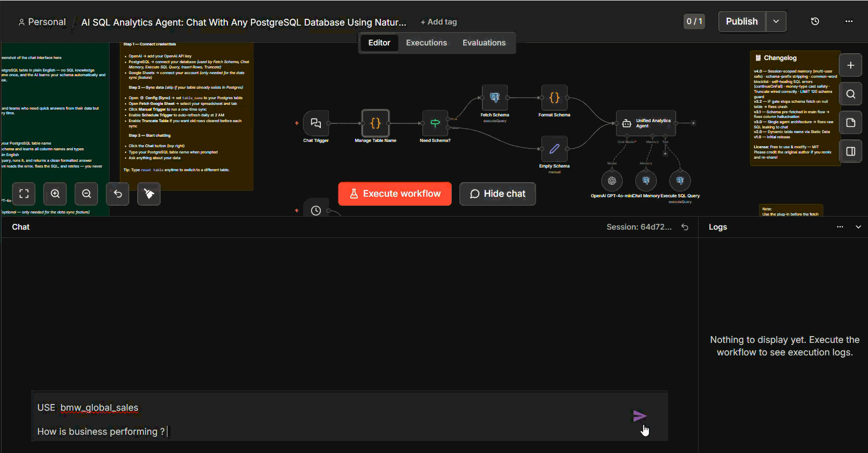Switch to the Evaluations tab
Viewport: 868px width, 453px height.
tap(484, 43)
